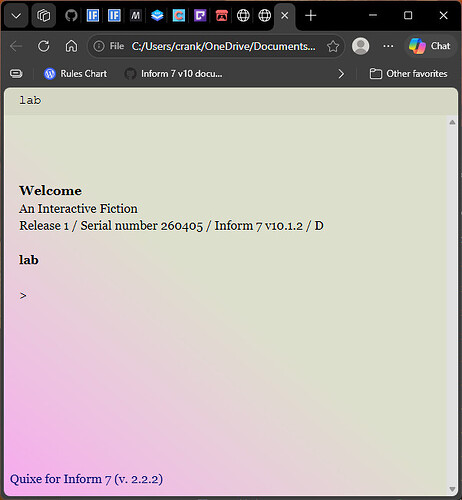Click the scrollbar down arrow
Image resolution: width=462 pixels, height=500 pixels.
click(x=452, y=489)
